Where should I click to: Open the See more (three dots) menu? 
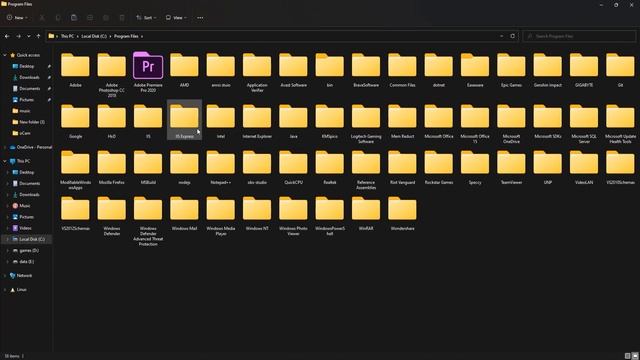(200, 18)
